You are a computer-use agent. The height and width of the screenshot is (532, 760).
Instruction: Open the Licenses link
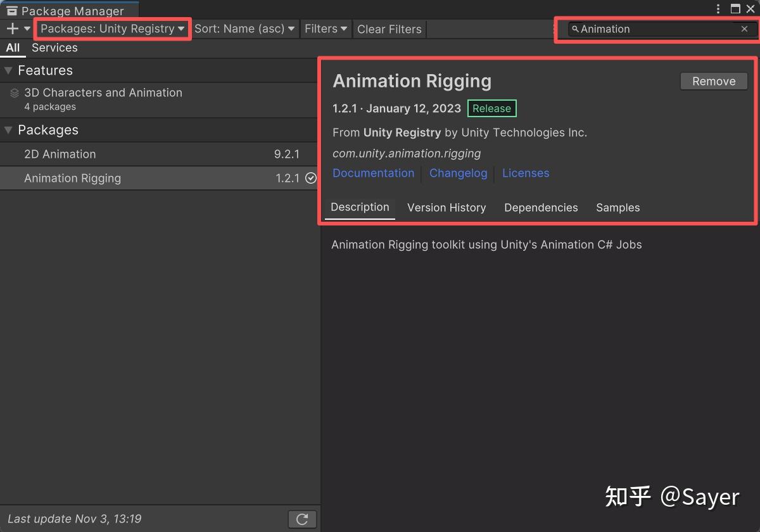click(526, 173)
